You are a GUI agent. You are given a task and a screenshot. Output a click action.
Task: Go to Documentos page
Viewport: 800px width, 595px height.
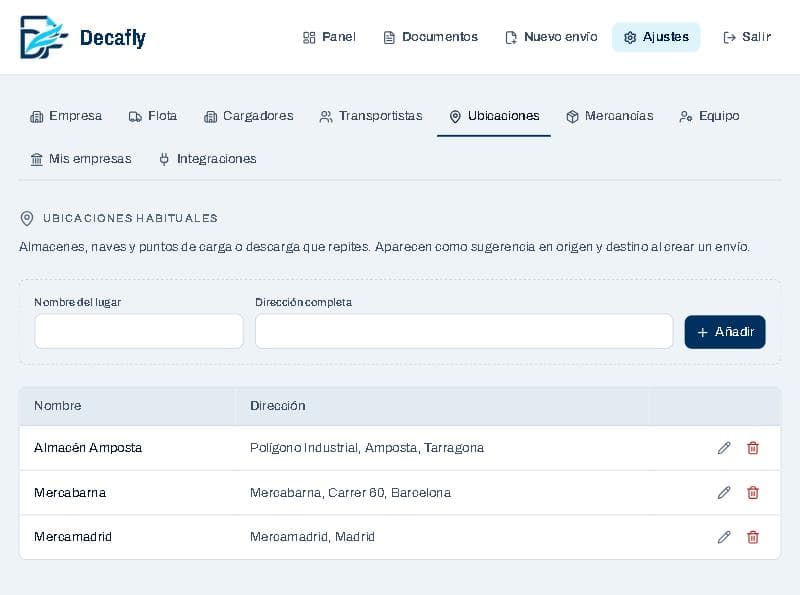pyautogui.click(x=431, y=37)
